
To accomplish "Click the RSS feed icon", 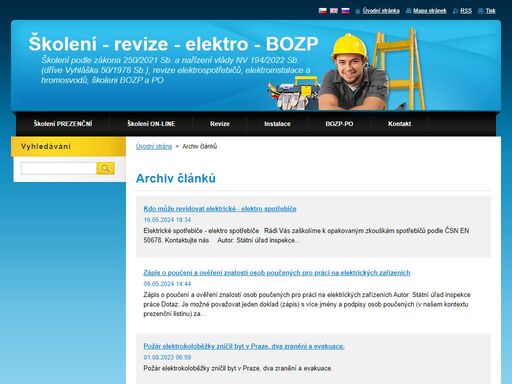I will pyautogui.click(x=455, y=11).
